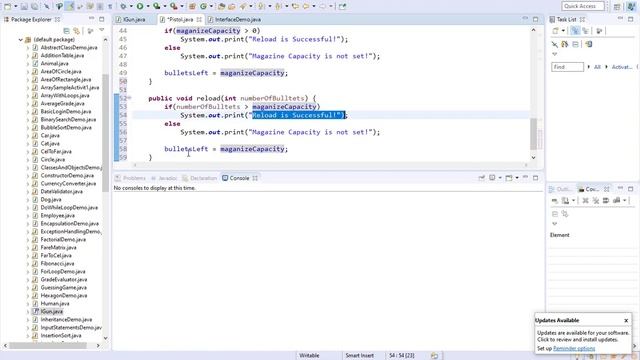Click Collapse All icon in Coverage view
640x360 pixels.
pos(555,214)
